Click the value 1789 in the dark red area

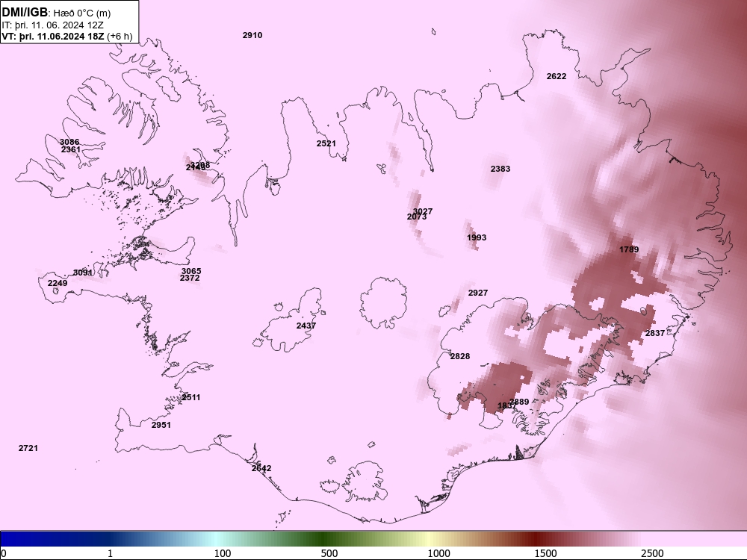click(x=629, y=249)
